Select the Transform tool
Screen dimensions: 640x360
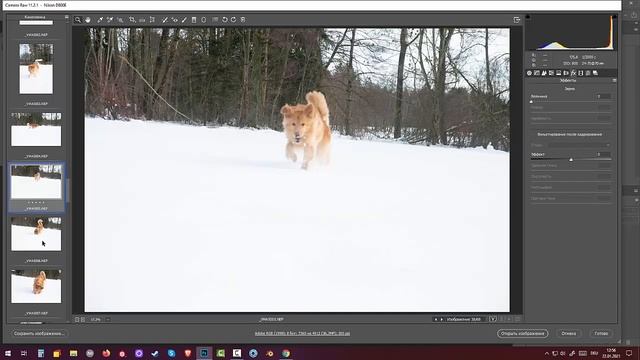pos(152,20)
